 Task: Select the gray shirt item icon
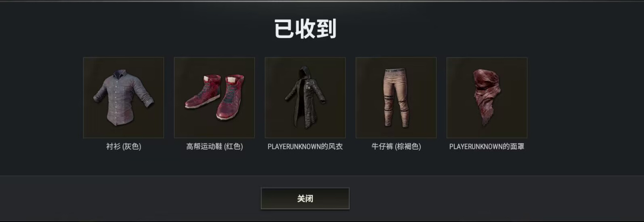pyautogui.click(x=124, y=98)
